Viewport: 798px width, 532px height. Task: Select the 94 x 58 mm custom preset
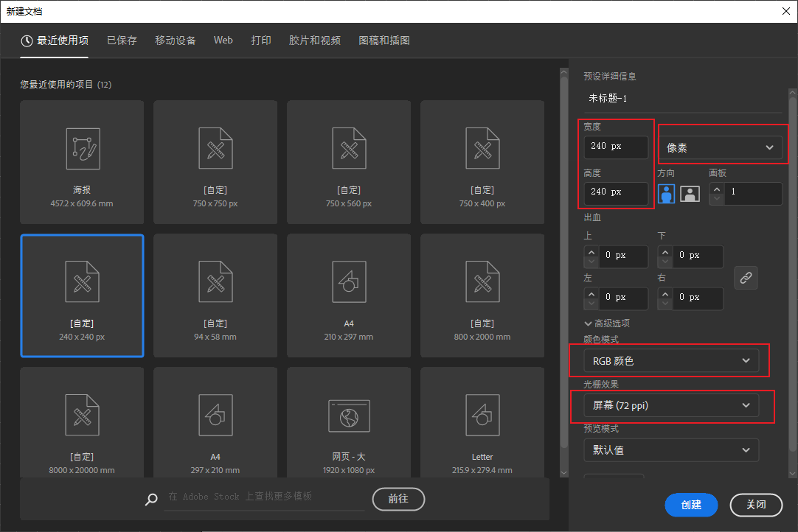tap(215, 295)
